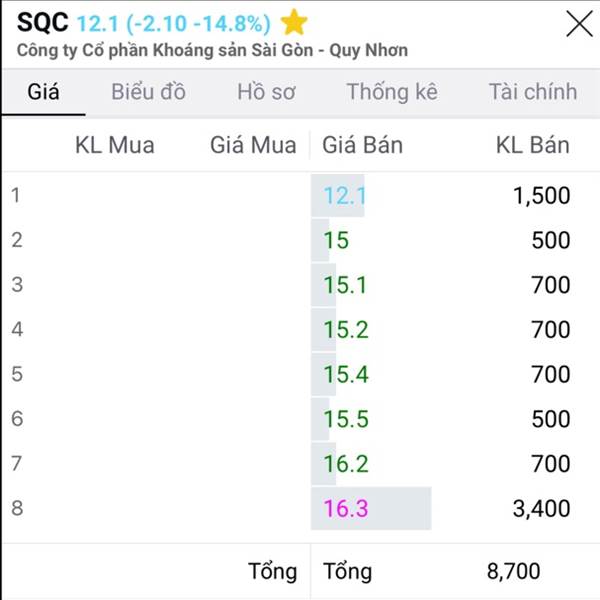Open the Hồ sơ tab
This screenshot has height=600, width=600.
[266, 92]
